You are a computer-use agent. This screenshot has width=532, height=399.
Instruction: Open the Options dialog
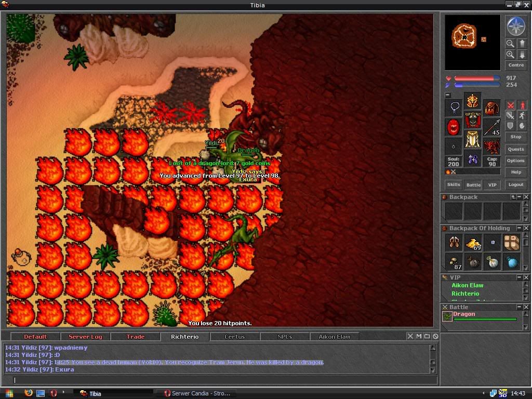pyautogui.click(x=516, y=161)
